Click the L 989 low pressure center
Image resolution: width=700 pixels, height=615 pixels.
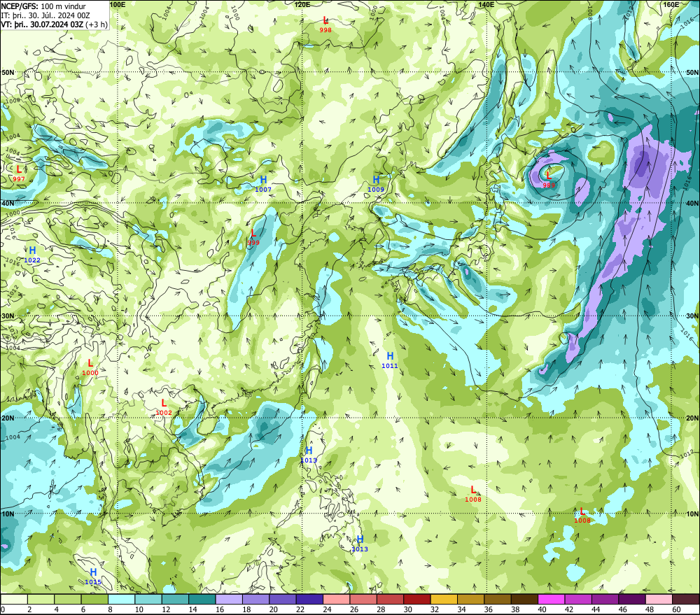(x=549, y=178)
